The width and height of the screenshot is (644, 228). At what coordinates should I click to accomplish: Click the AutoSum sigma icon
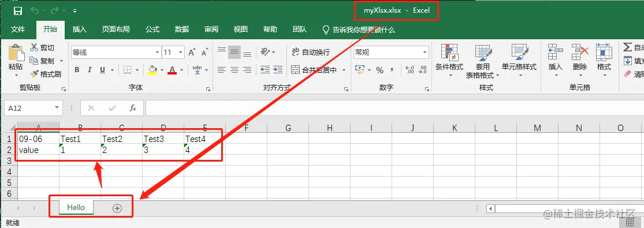627,48
